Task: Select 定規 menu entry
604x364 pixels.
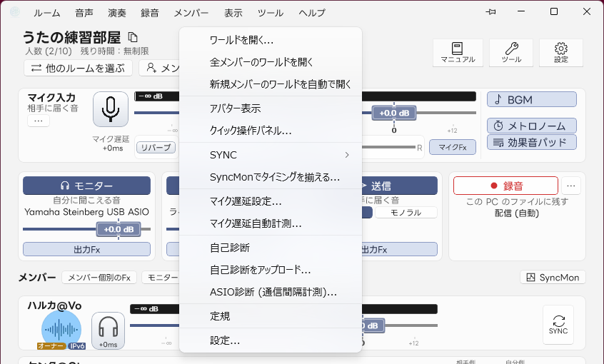Action: tap(271, 316)
